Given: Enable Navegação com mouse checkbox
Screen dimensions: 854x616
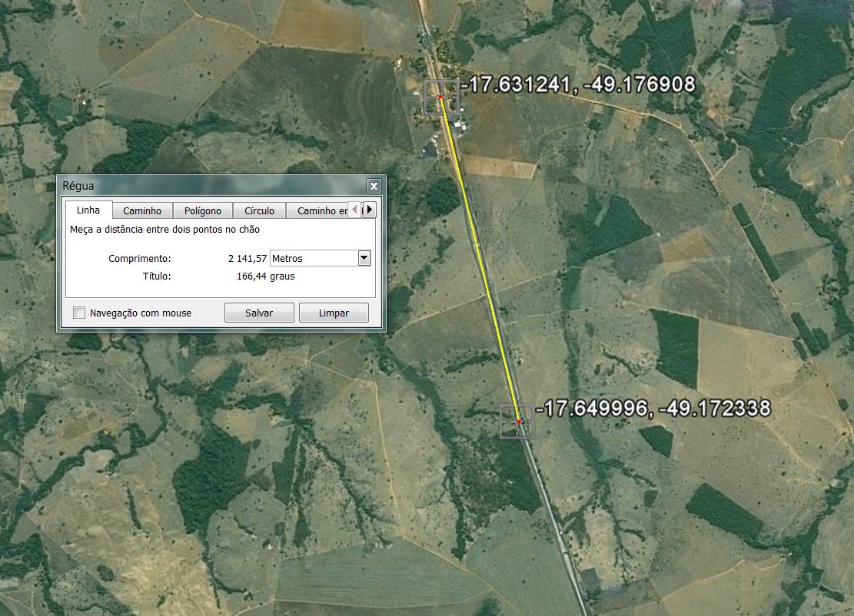Looking at the screenshot, I should (x=79, y=313).
